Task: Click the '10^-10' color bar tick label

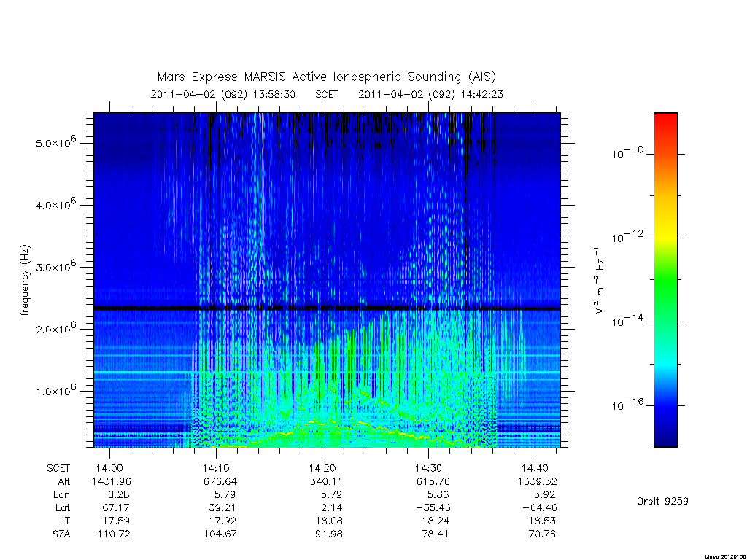Action: pos(627,152)
